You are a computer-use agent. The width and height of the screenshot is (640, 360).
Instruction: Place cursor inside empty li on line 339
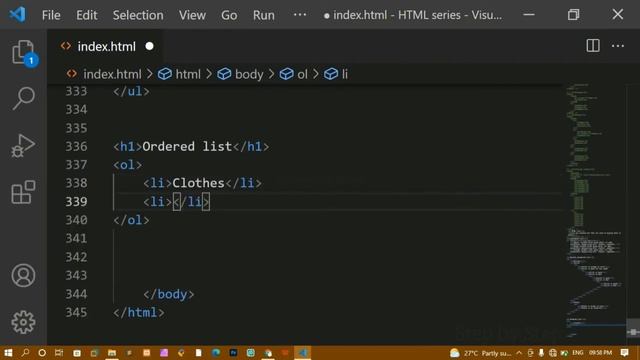click(173, 202)
